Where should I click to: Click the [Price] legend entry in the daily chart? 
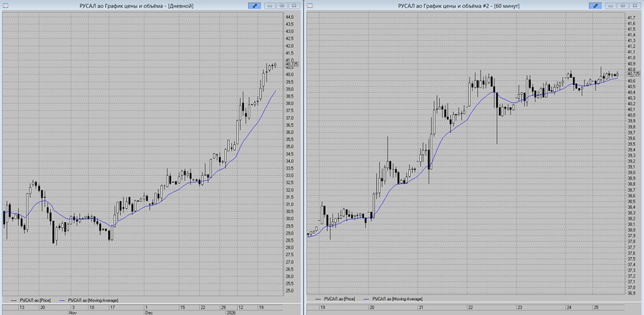pos(35,301)
